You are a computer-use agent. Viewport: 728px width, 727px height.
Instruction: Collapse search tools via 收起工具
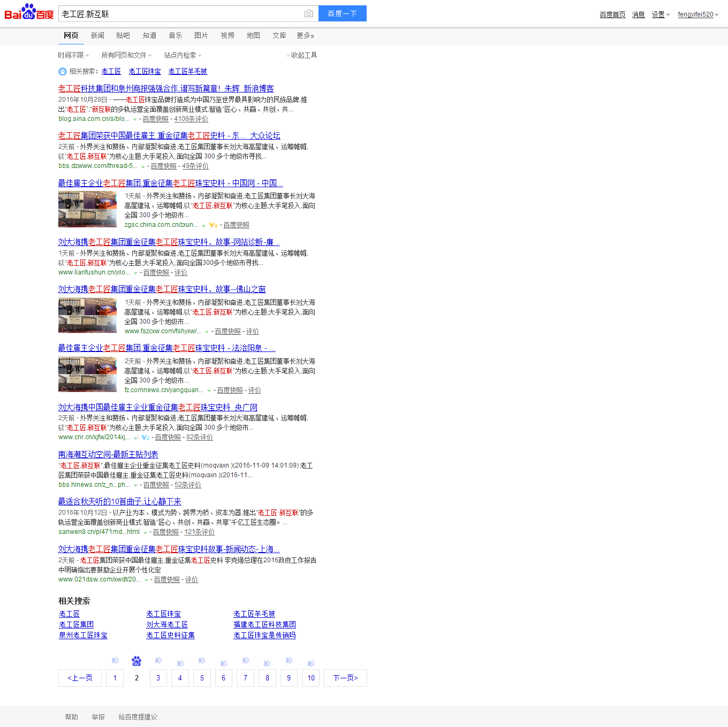pyautogui.click(x=302, y=55)
